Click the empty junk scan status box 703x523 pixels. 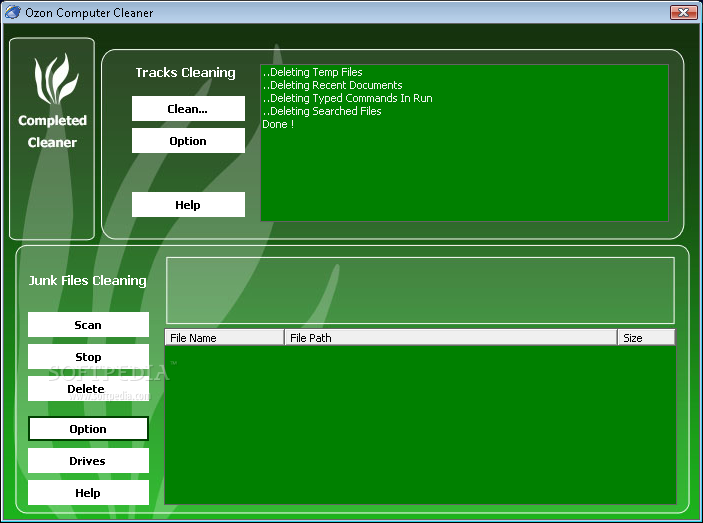click(420, 290)
